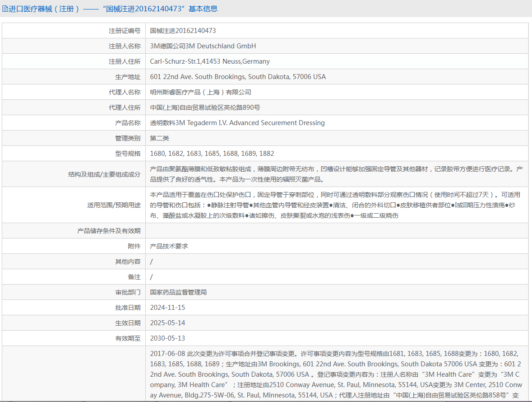Screen dimensions: 532x402
Task: Select product name Tegaderm I.V. Advanced Securement Dressing
Action: click(x=237, y=123)
